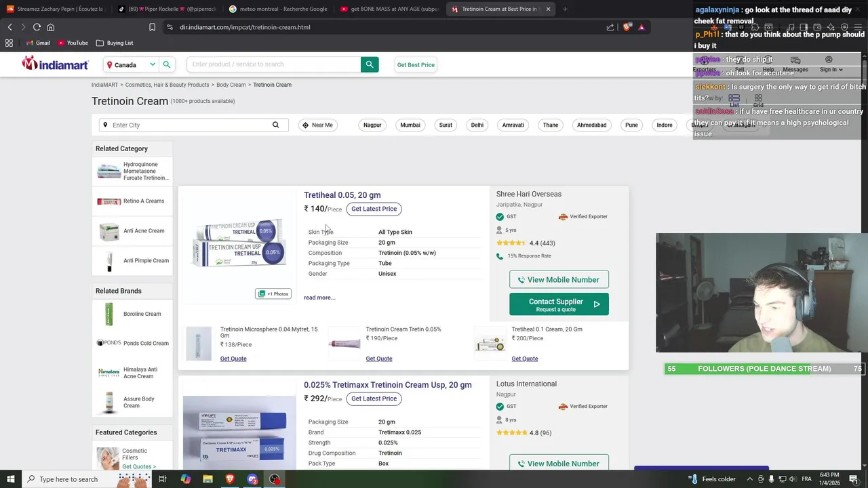Show hidden system tray icons
This screenshot has width=868, height=488.
(750, 479)
